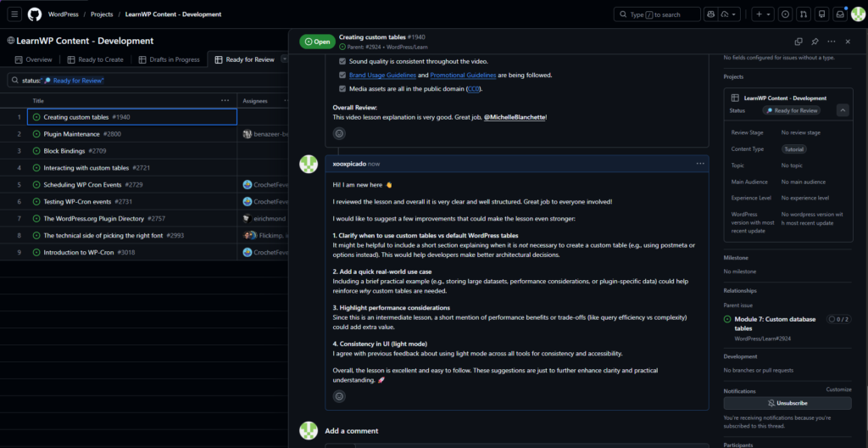Viewport: 868px width, 448px height.
Task: Customize notification settings
Action: pyautogui.click(x=838, y=389)
